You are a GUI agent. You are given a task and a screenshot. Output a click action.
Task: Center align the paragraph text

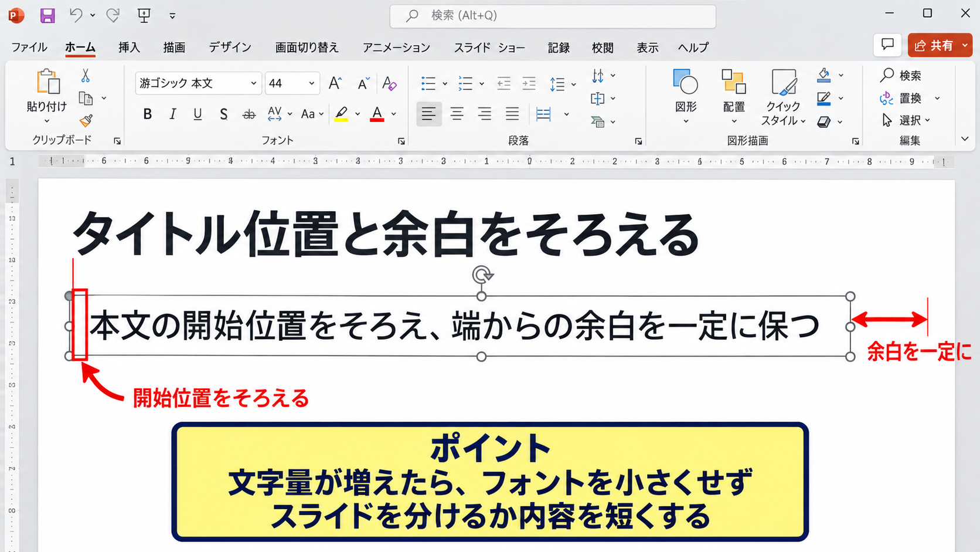coord(457,114)
